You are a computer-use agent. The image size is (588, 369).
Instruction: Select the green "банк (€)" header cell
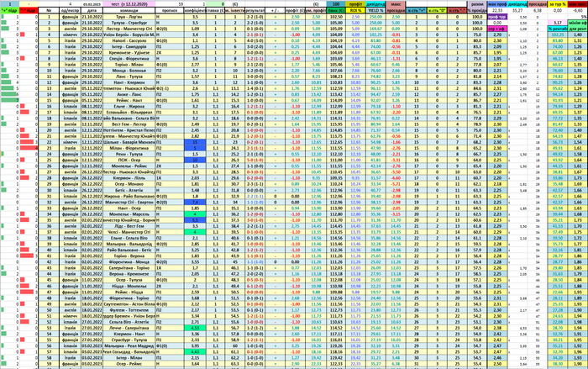336,11
